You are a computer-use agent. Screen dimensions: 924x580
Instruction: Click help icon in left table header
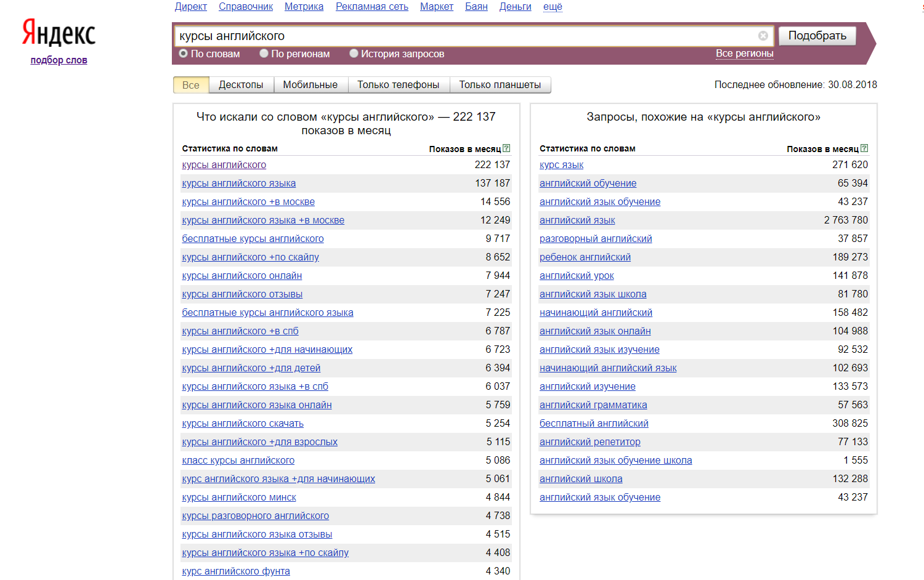point(506,148)
